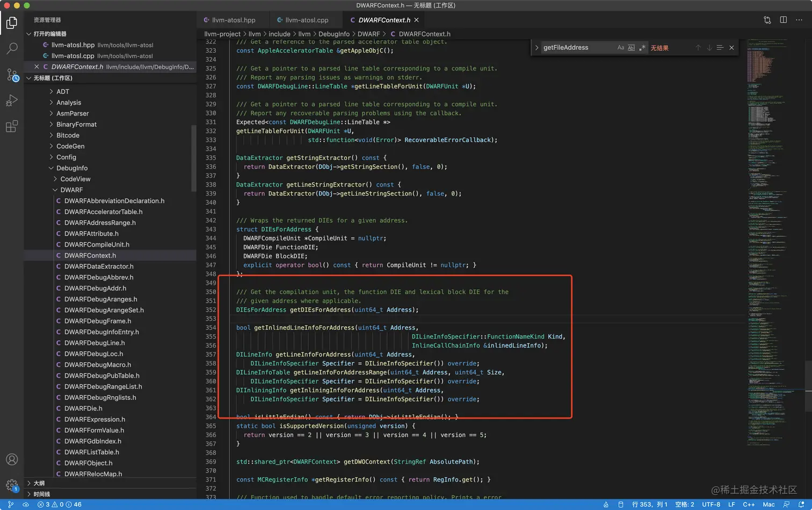Open DWARFUnit-related DWARFObject.h file
This screenshot has width=812, height=510.
click(89, 463)
